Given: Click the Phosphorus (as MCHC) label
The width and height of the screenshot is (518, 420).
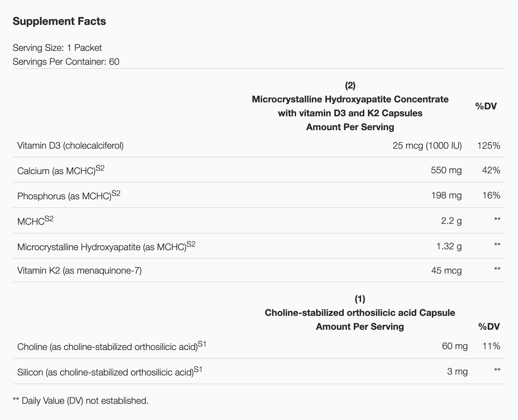Looking at the screenshot, I should (x=64, y=196).
